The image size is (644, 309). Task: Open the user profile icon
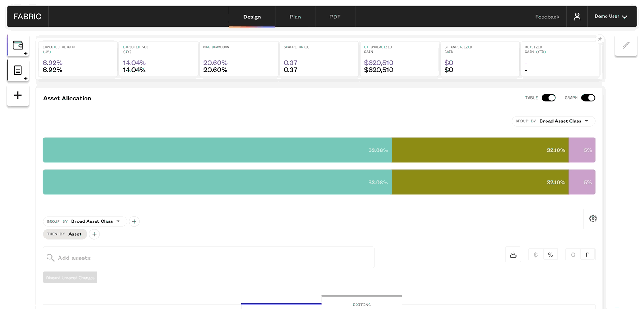click(x=577, y=17)
